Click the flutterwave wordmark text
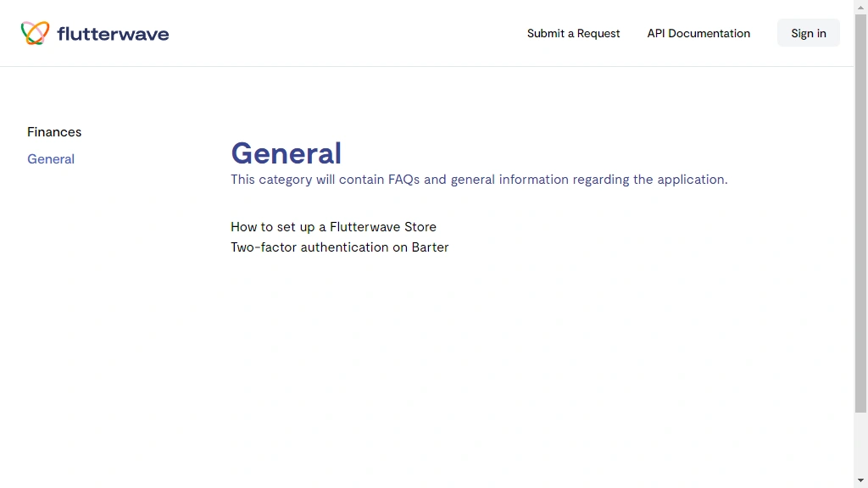 pos(113,34)
